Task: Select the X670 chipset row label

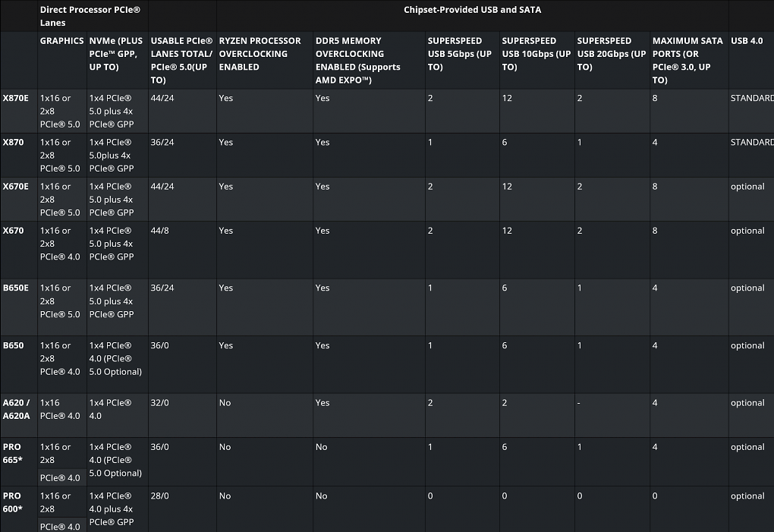Action: point(14,231)
